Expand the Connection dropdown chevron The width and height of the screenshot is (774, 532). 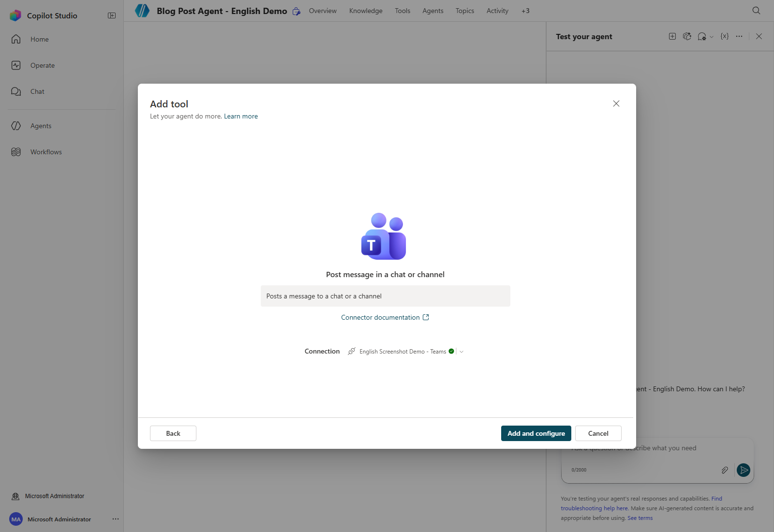pyautogui.click(x=461, y=352)
